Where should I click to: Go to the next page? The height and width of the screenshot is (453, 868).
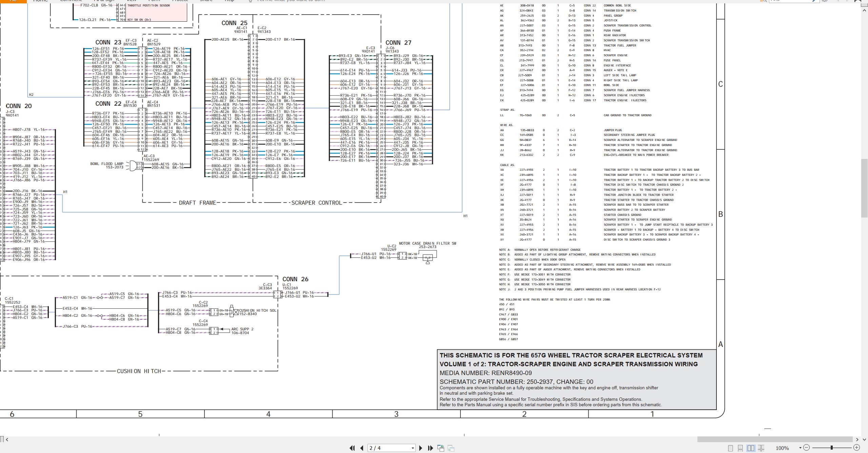(x=421, y=448)
